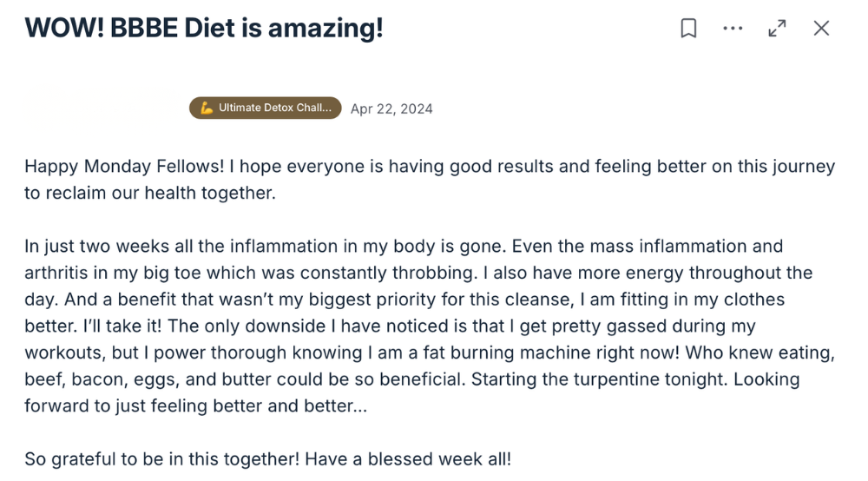Bookmark this BBBE Diet post
The width and height of the screenshot is (868, 481).
(688, 29)
